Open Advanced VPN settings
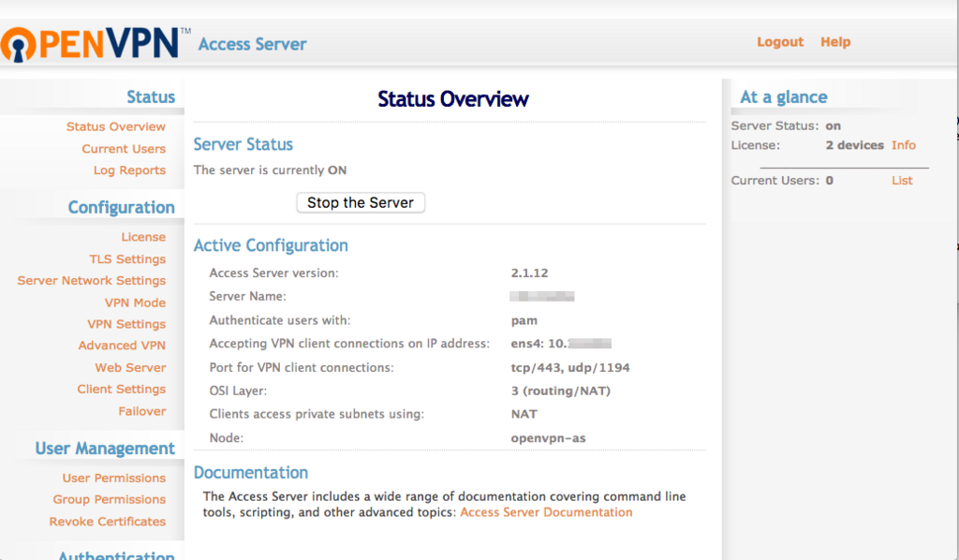The height and width of the screenshot is (560, 959). (x=122, y=346)
